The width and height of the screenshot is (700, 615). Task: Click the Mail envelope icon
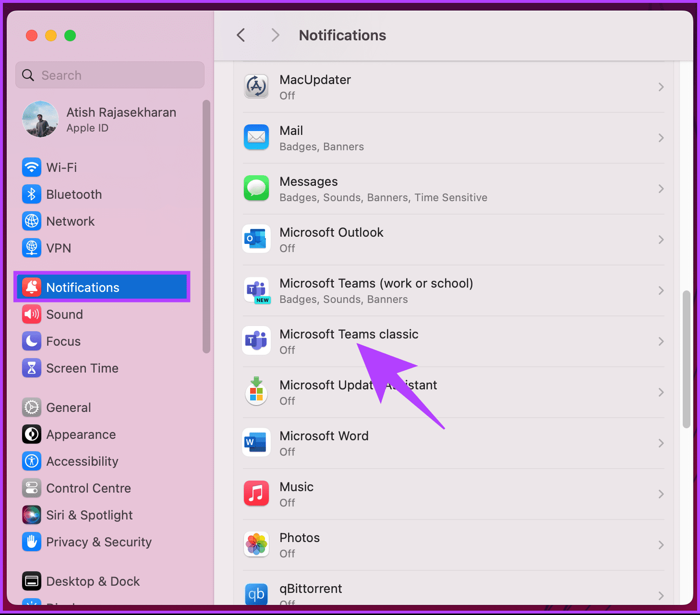256,138
